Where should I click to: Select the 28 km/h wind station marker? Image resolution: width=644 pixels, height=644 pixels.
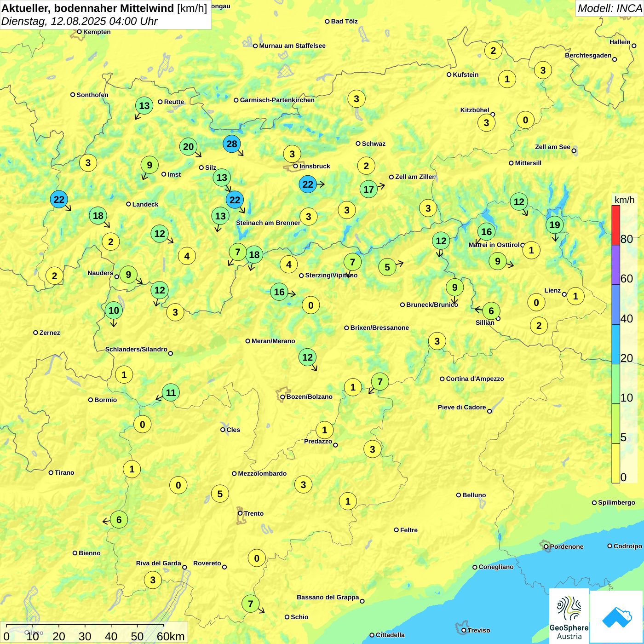click(232, 144)
